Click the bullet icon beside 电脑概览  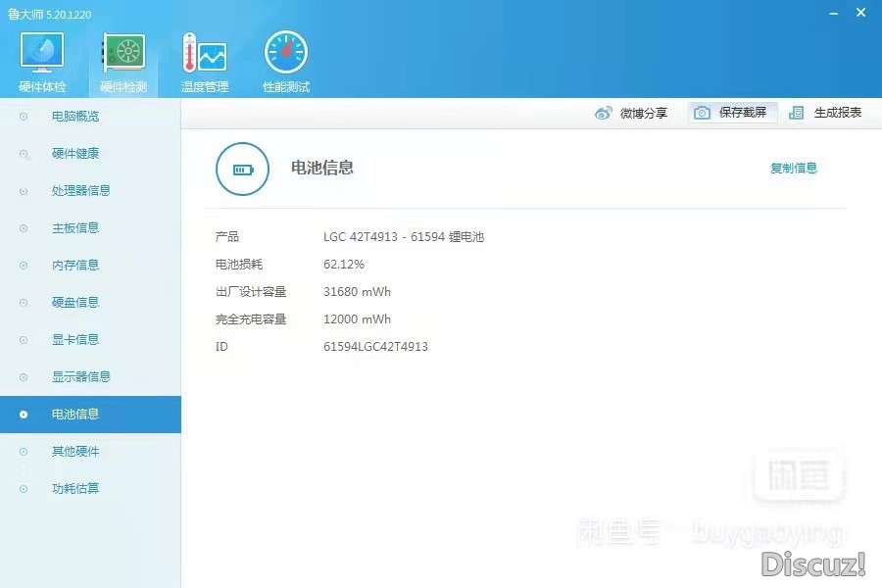24,117
